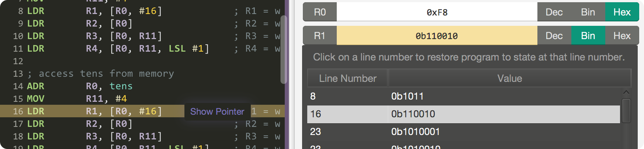
Task: Click editor line number 18
Action: (x=18, y=136)
